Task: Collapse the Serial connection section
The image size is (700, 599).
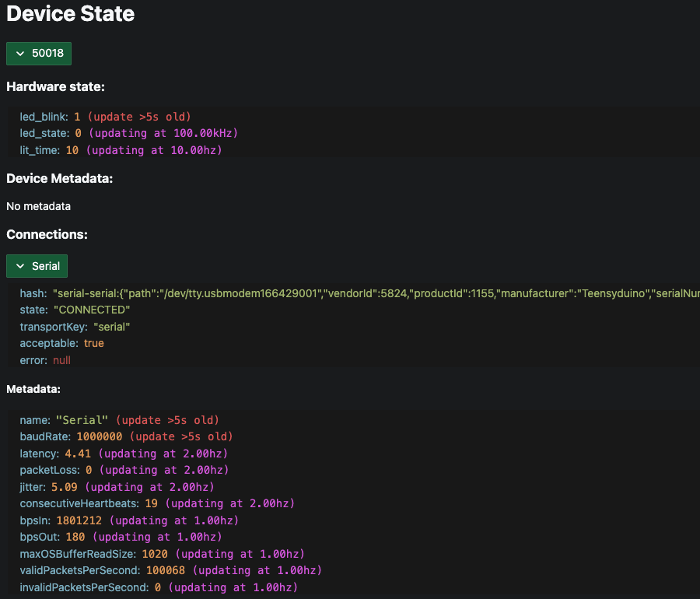Action: click(x=37, y=266)
